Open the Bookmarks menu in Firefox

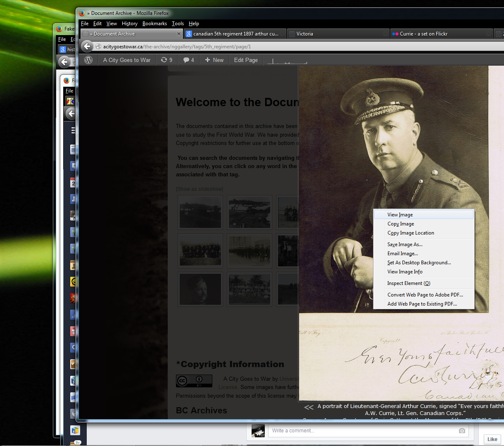(x=155, y=24)
